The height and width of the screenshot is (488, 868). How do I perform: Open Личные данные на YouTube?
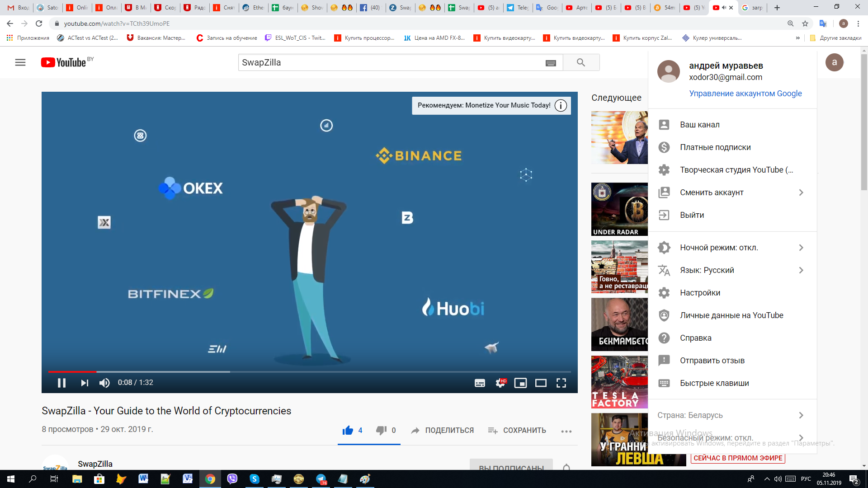pyautogui.click(x=732, y=315)
